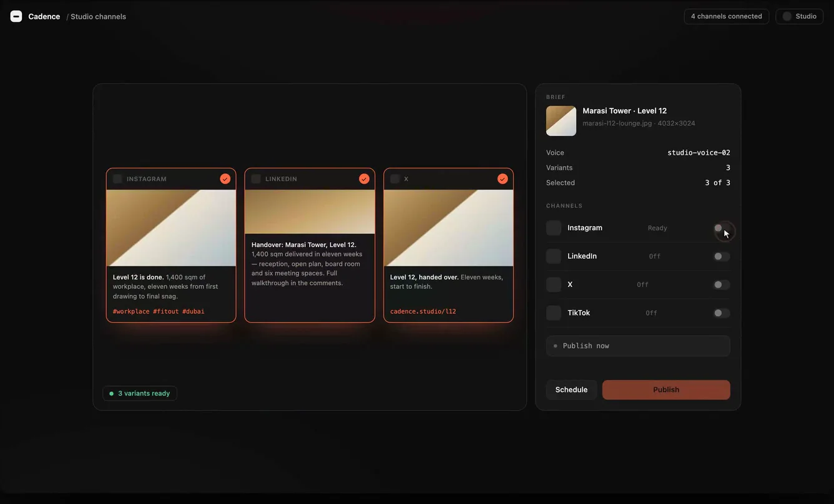This screenshot has width=834, height=504.
Task: Click the Marasi Tower · Level 12 title
Action: (x=624, y=111)
